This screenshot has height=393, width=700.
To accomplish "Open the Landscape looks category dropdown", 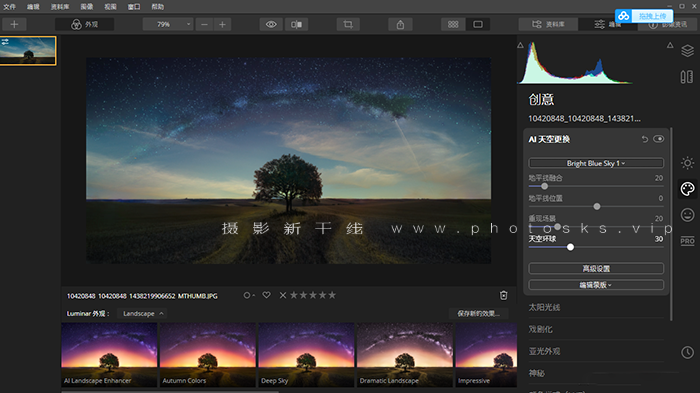I will 143,314.
